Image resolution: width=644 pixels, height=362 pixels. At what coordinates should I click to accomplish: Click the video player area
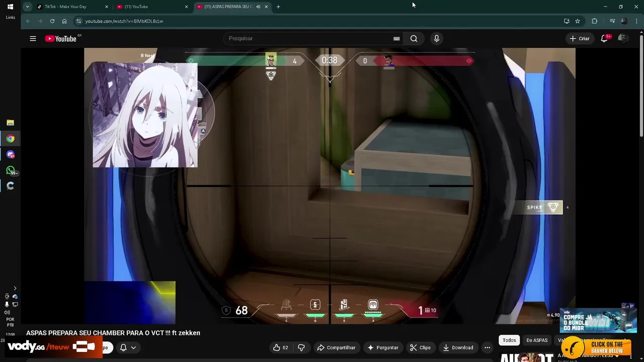point(330,186)
